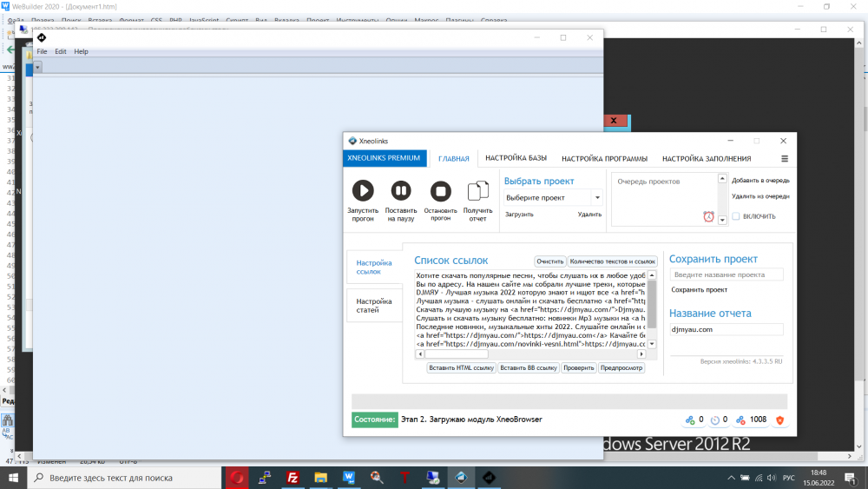Screen dimensions: 868x489
Task: Open the Xneolinks hamburger menu
Action: (x=785, y=158)
